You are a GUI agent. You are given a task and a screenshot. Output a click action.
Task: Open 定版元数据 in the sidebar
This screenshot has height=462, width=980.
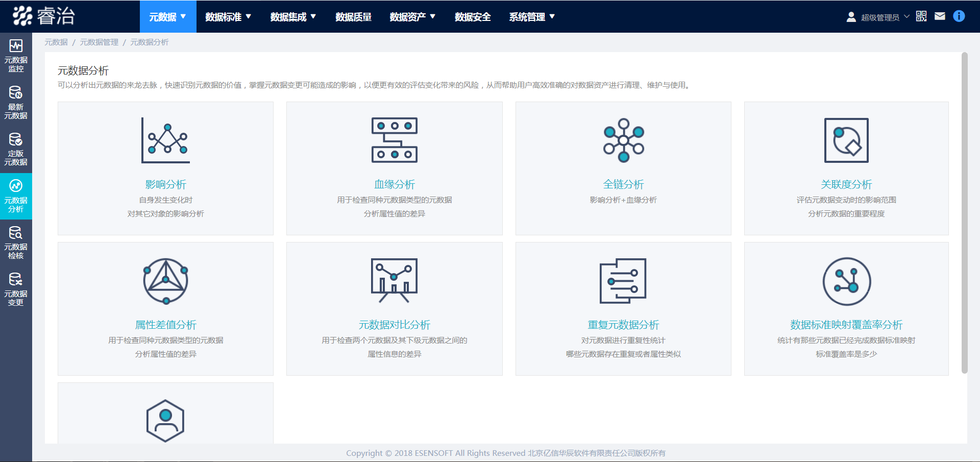[x=16, y=150]
